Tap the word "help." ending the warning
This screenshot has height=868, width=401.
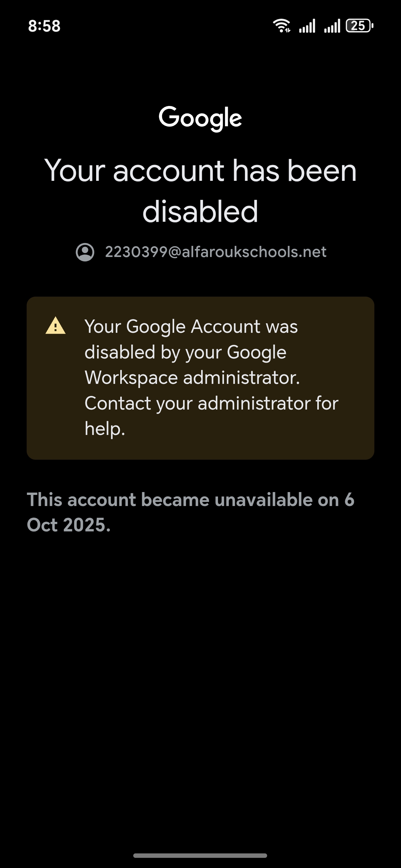(x=105, y=429)
